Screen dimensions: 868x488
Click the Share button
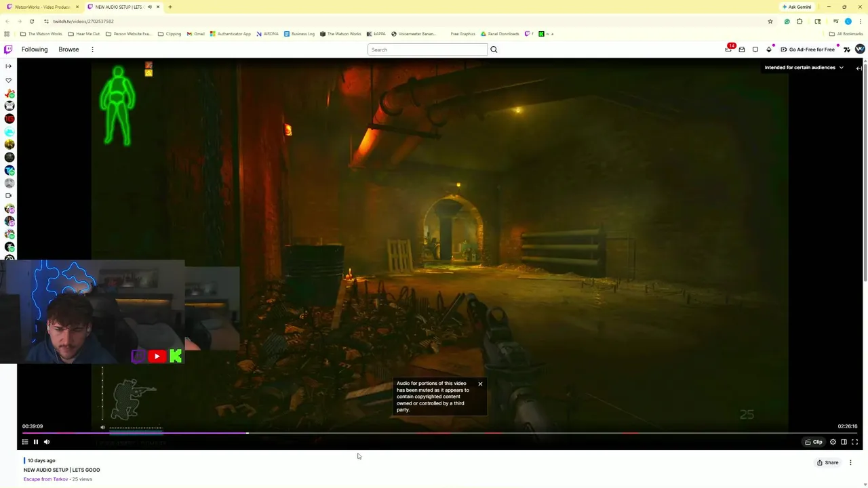coord(828,463)
